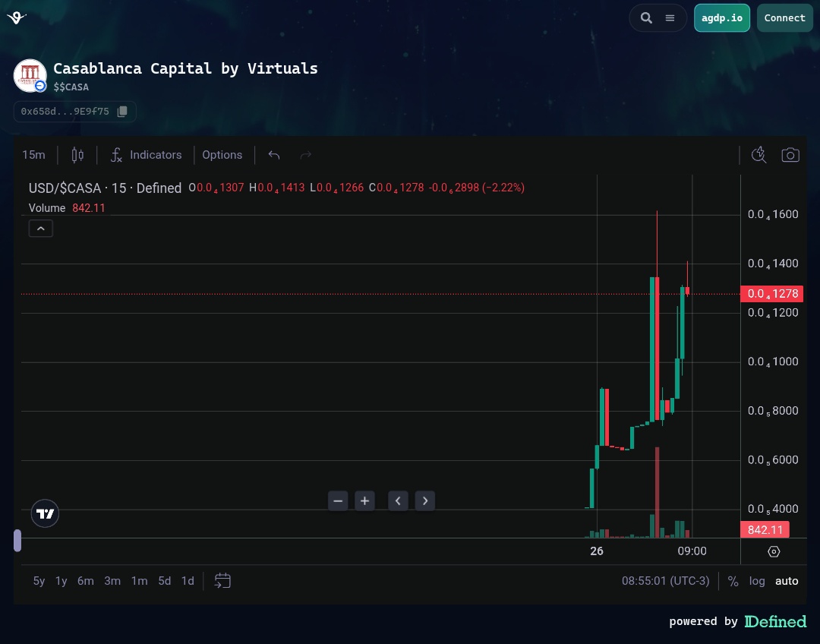Open the quick search lightning icon

758,155
